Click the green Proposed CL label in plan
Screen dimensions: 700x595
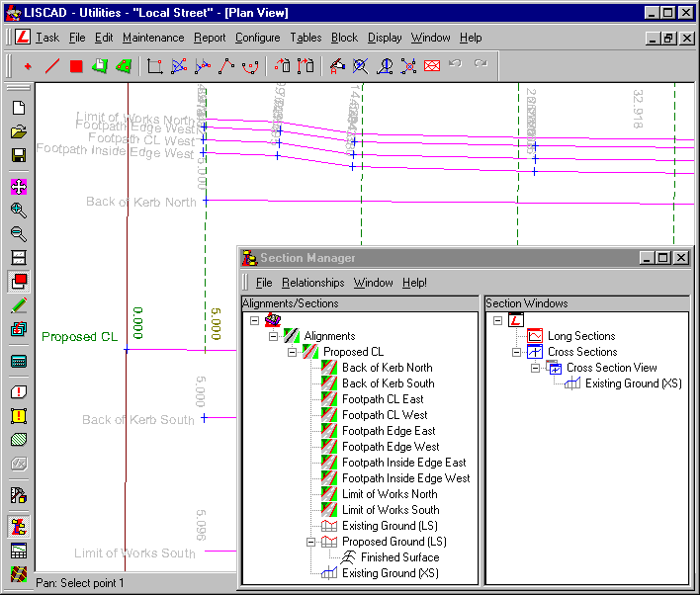[79, 337]
